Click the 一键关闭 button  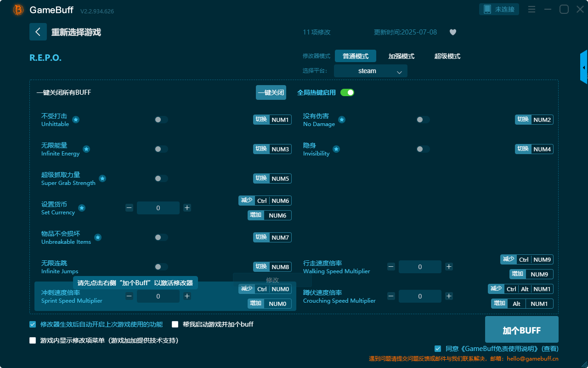click(x=270, y=92)
